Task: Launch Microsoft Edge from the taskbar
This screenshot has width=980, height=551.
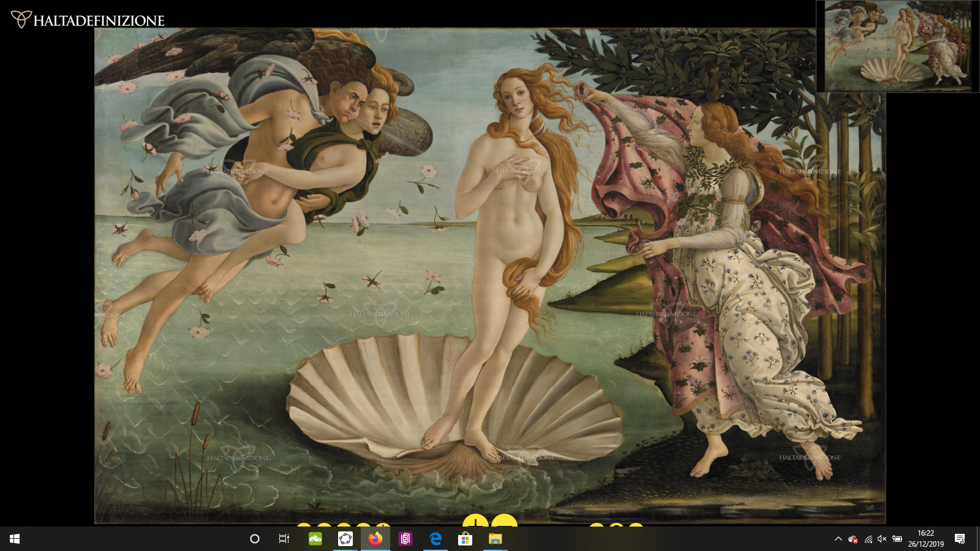Action: pyautogui.click(x=435, y=539)
